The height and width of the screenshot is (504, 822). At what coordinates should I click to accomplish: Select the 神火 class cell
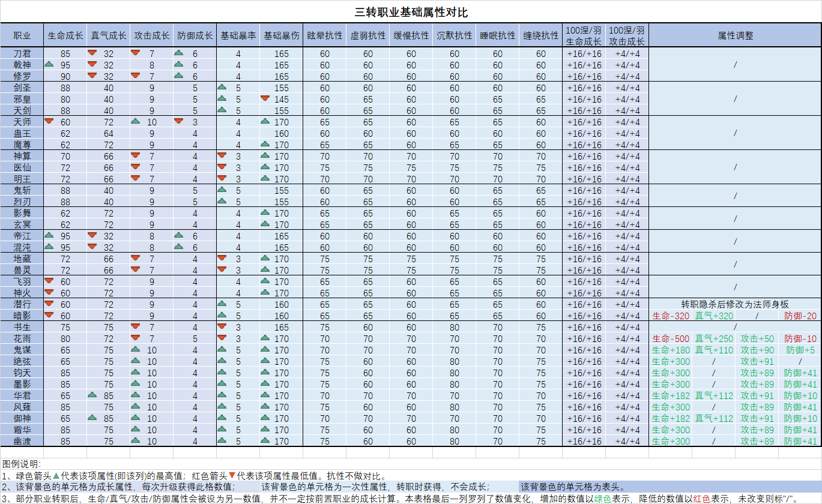[22, 293]
